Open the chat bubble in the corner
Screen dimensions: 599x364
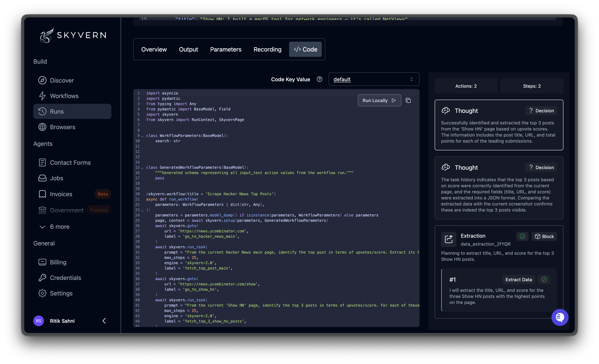(560, 317)
